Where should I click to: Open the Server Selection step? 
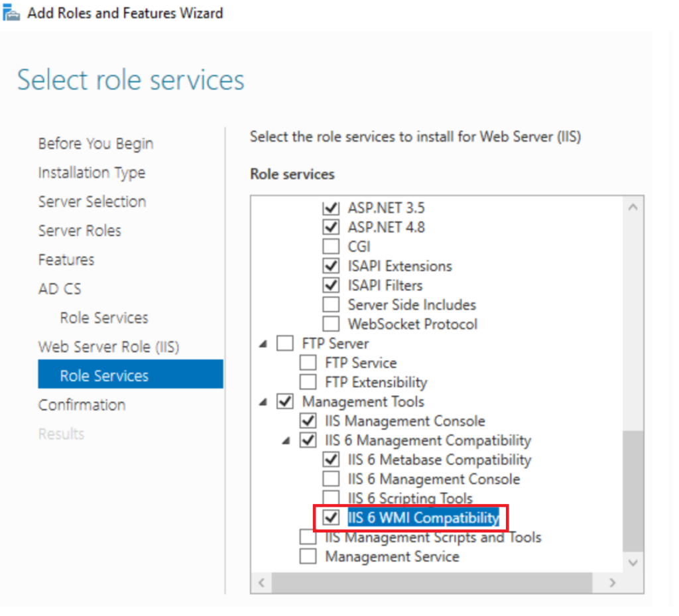93,202
